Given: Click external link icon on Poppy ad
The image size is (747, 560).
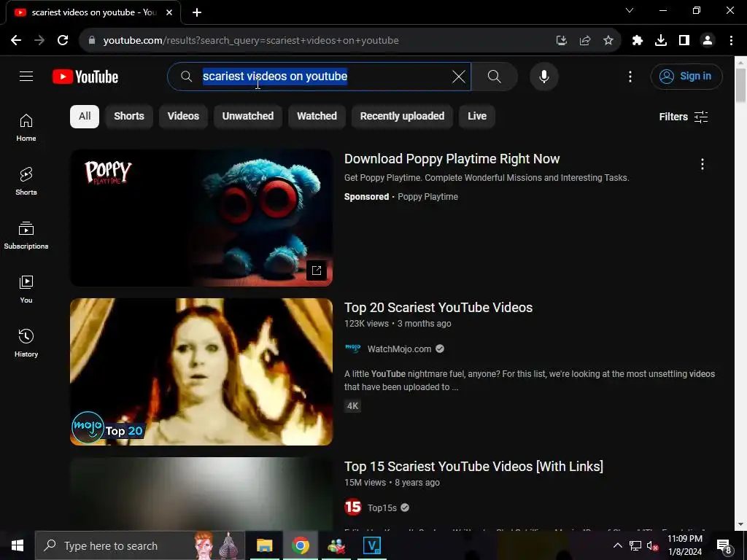Looking at the screenshot, I should tap(317, 271).
